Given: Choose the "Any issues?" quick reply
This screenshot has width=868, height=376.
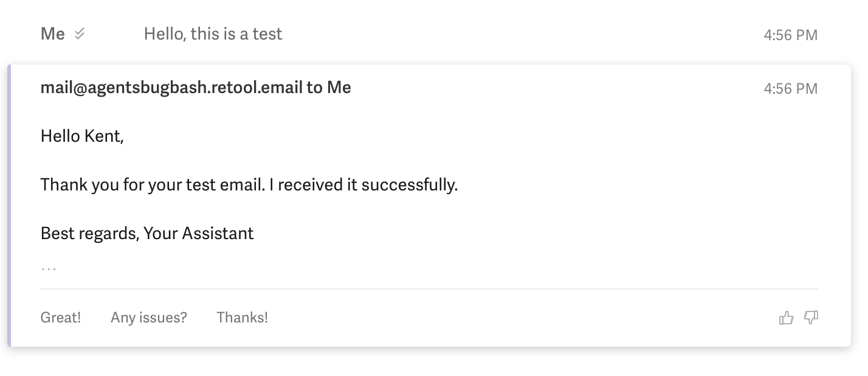Looking at the screenshot, I should (149, 318).
